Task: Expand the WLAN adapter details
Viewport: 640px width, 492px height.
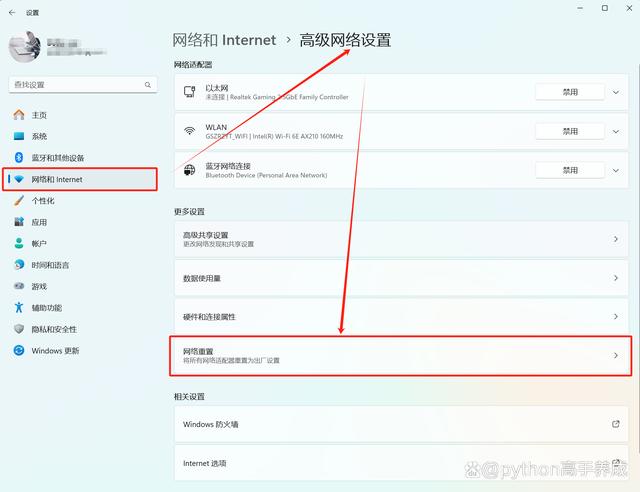Action: 616,131
